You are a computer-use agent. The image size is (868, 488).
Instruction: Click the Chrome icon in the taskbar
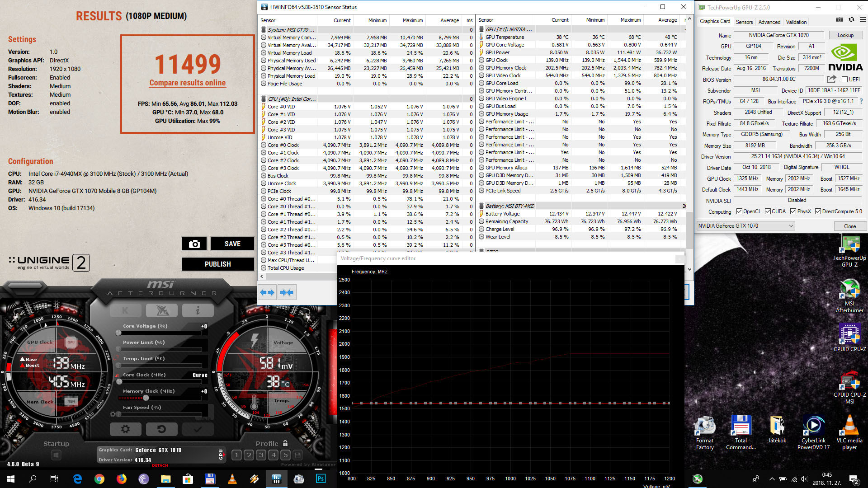click(99, 479)
